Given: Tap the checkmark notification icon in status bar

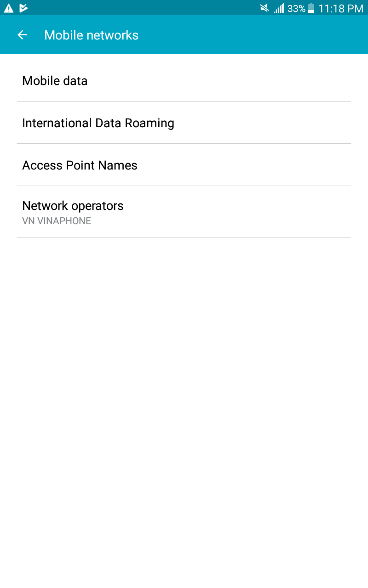Looking at the screenshot, I should (23, 8).
